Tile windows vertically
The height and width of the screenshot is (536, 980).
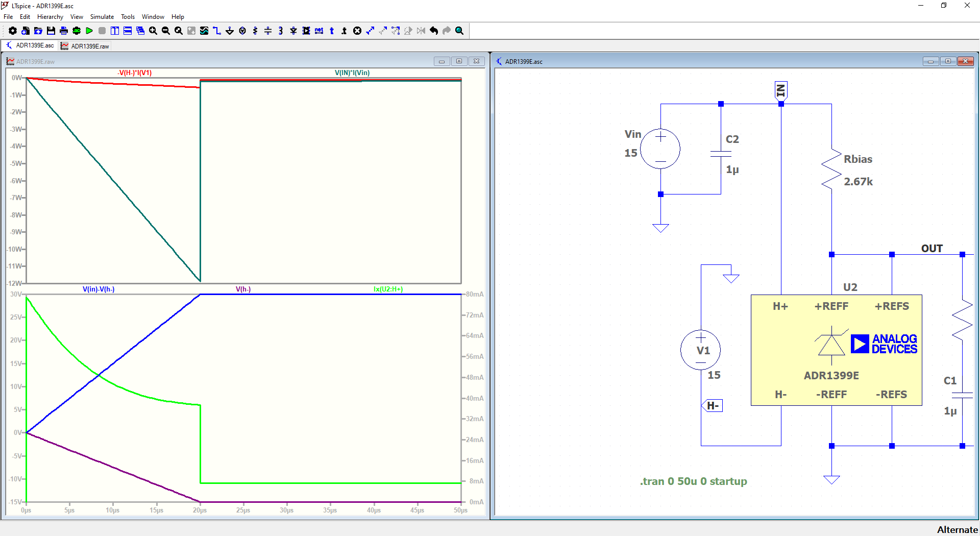tap(115, 31)
